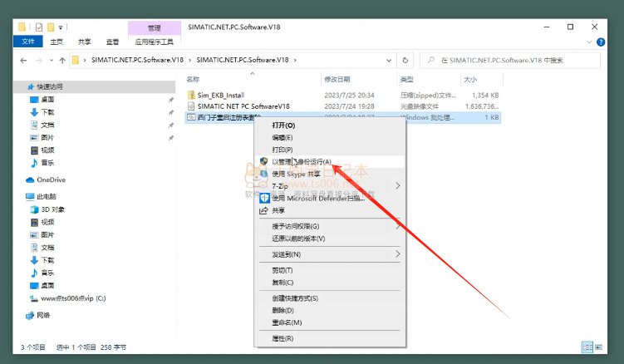
Task: Open 桌面 under This PC
Action: click(x=47, y=286)
